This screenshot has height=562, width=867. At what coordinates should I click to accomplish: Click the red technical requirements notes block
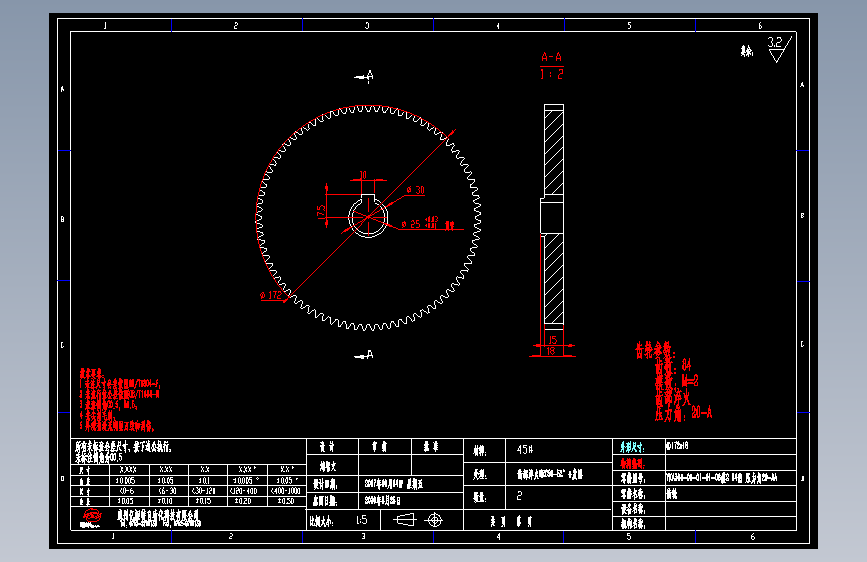tap(119, 400)
